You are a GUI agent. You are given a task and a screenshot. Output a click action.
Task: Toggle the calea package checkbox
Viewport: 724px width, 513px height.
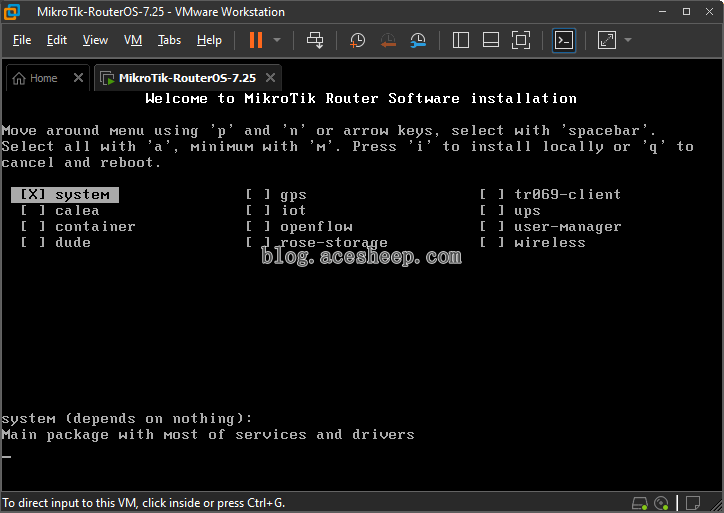[32, 211]
